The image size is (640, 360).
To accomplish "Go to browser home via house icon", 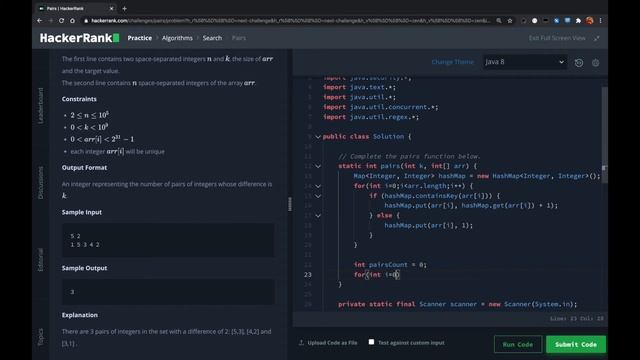I will click(x=72, y=20).
